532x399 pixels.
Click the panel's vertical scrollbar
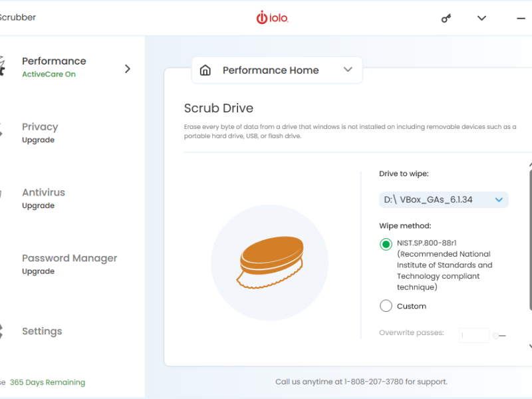[x=530, y=240]
